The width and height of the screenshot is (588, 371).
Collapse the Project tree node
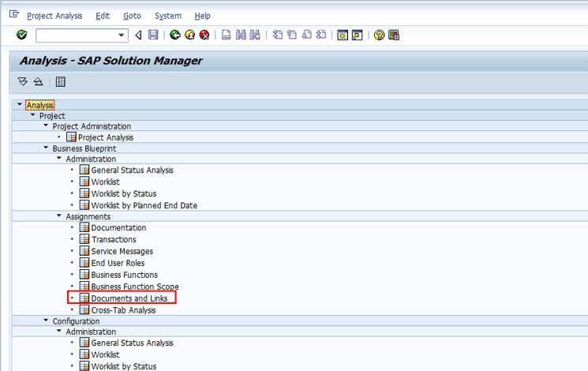pos(32,114)
